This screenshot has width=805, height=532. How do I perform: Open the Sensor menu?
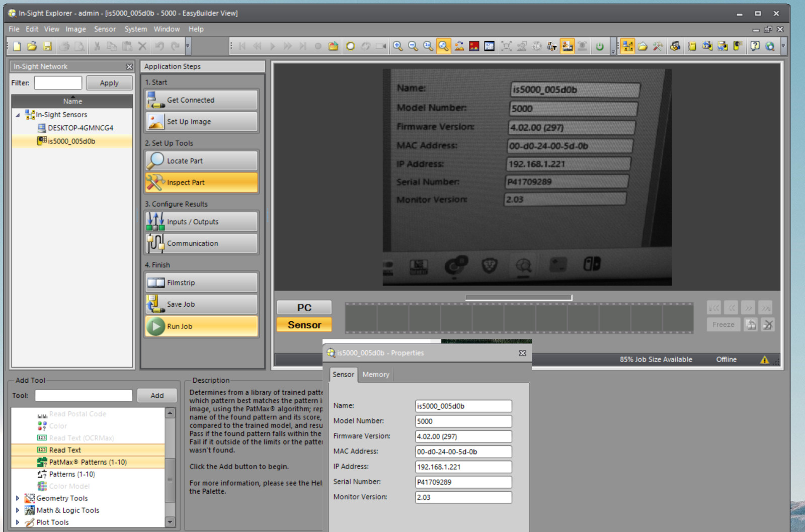tap(105, 29)
